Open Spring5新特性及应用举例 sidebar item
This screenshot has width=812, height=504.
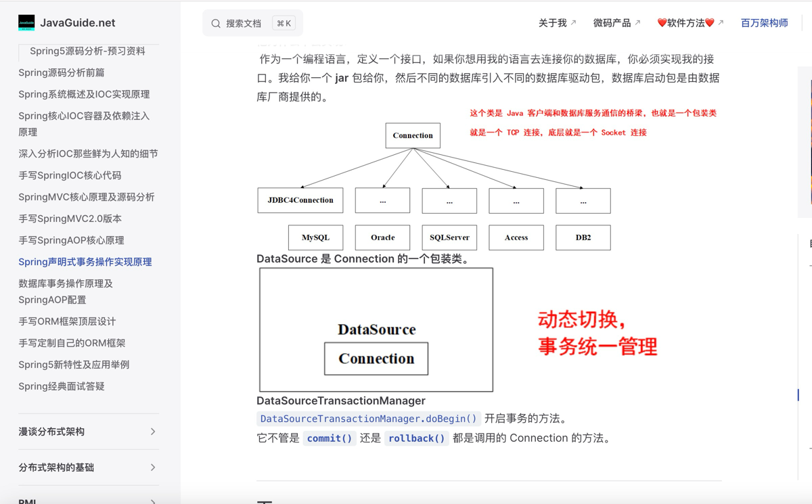click(74, 365)
